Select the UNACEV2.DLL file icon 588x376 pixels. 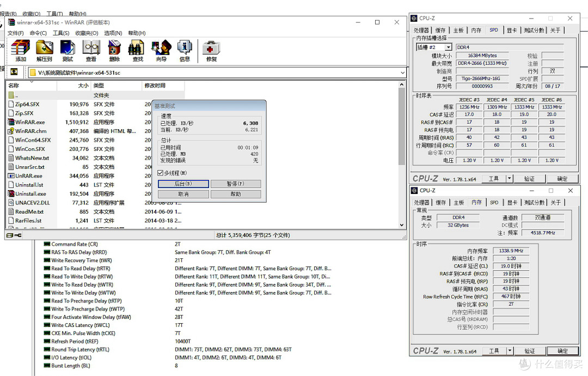click(11, 203)
